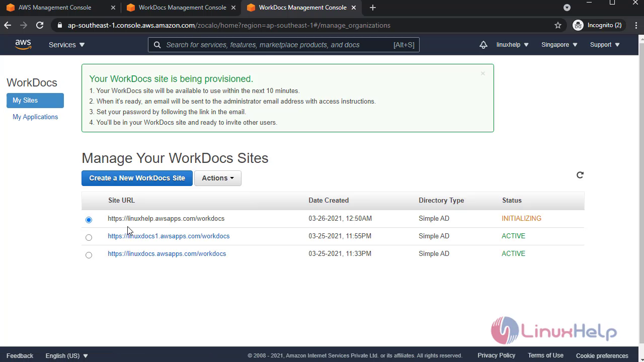
Task: Click the 03-25-2021, 11:55PM date cell
Action: (x=340, y=236)
